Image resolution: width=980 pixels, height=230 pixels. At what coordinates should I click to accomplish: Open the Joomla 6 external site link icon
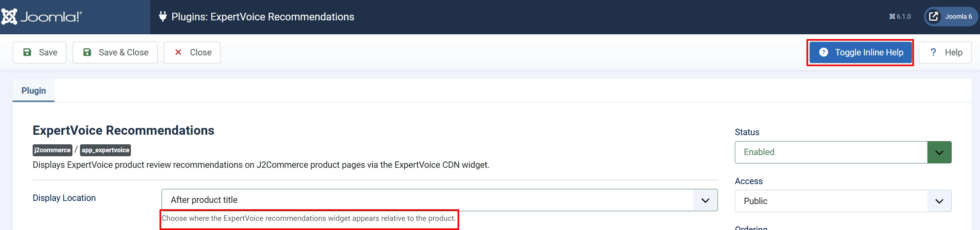tap(933, 16)
